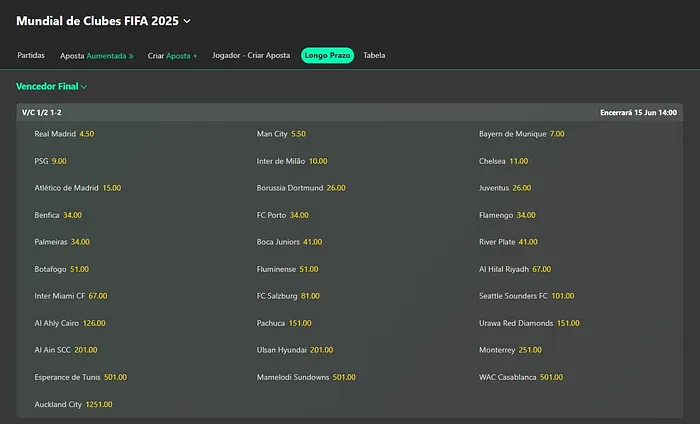Image resolution: width=700 pixels, height=424 pixels.
Task: Select Esperance de Tunis 501.00
Action: (80, 377)
